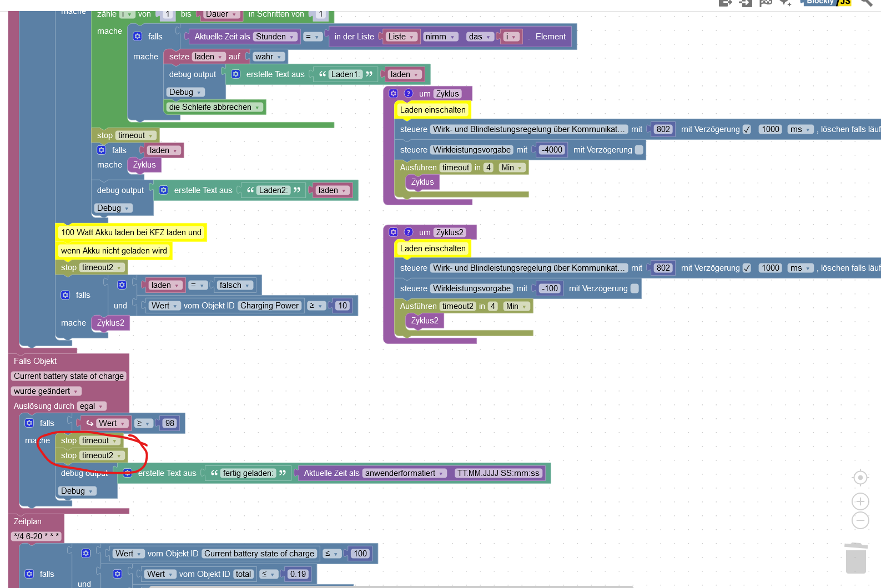
Task: Click gear before 'Wert vom Objekt ID total'
Action: tap(117, 574)
